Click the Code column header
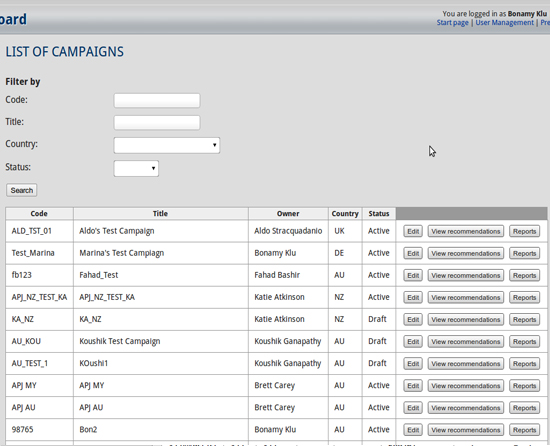 (39, 214)
